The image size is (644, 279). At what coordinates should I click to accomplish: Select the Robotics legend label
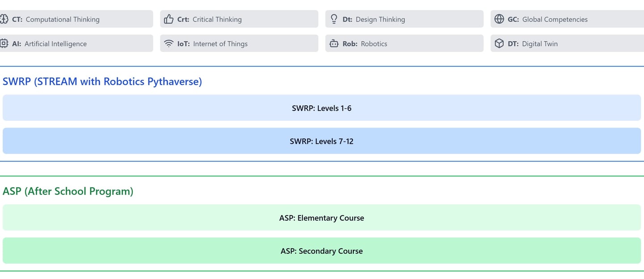click(374, 43)
